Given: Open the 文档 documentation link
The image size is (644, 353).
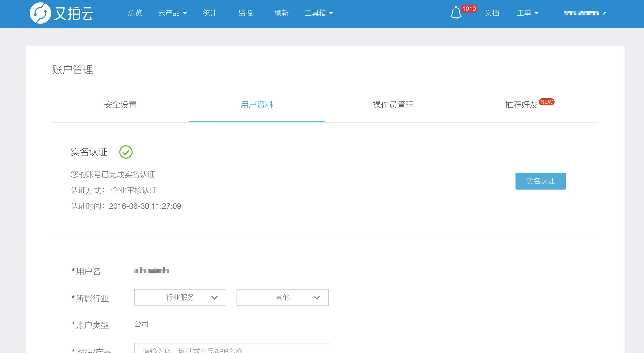Looking at the screenshot, I should coord(492,13).
